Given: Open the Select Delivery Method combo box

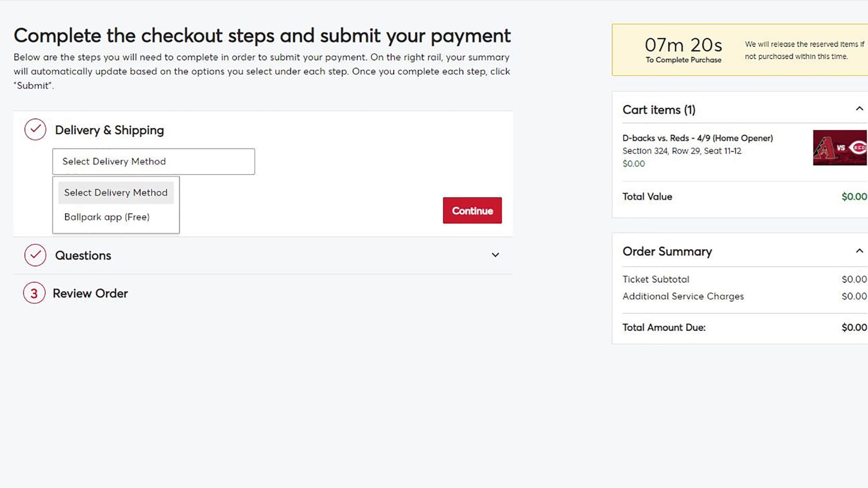Looking at the screenshot, I should (153, 161).
